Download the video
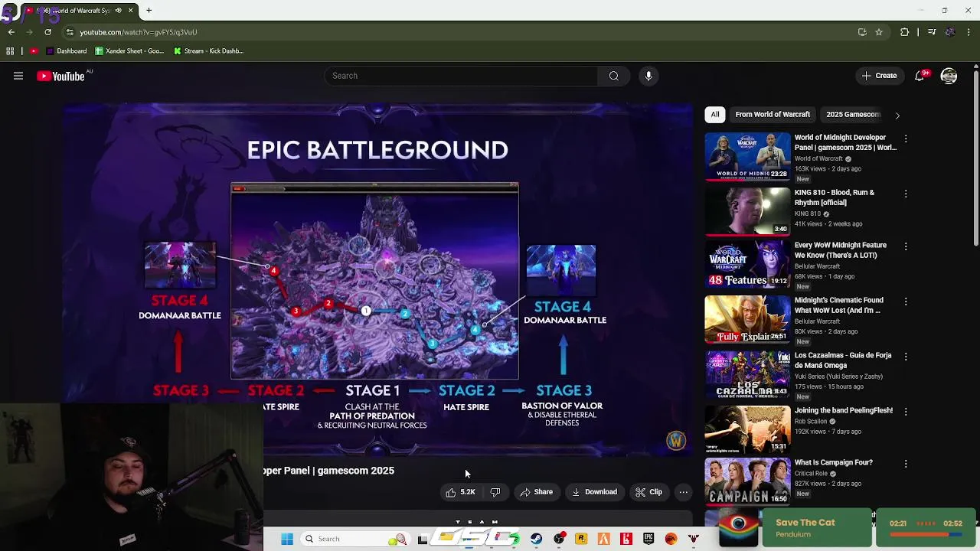The height and width of the screenshot is (551, 980). (594, 492)
